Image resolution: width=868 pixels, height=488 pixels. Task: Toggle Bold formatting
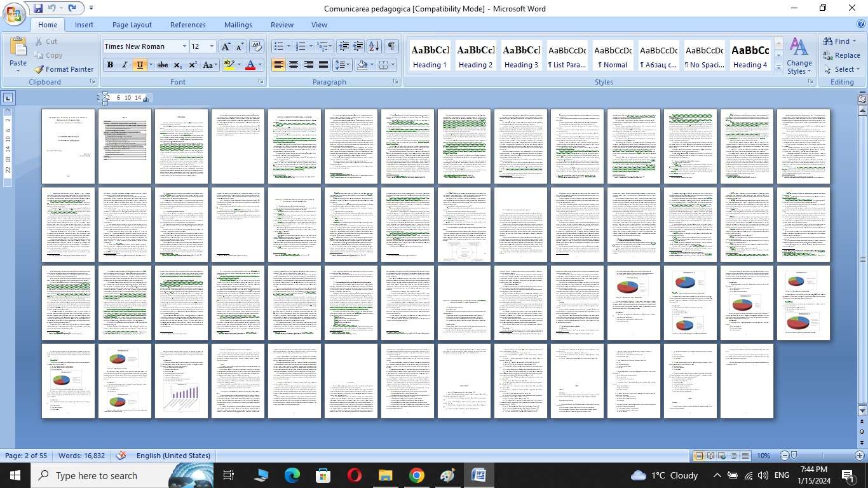tap(110, 65)
